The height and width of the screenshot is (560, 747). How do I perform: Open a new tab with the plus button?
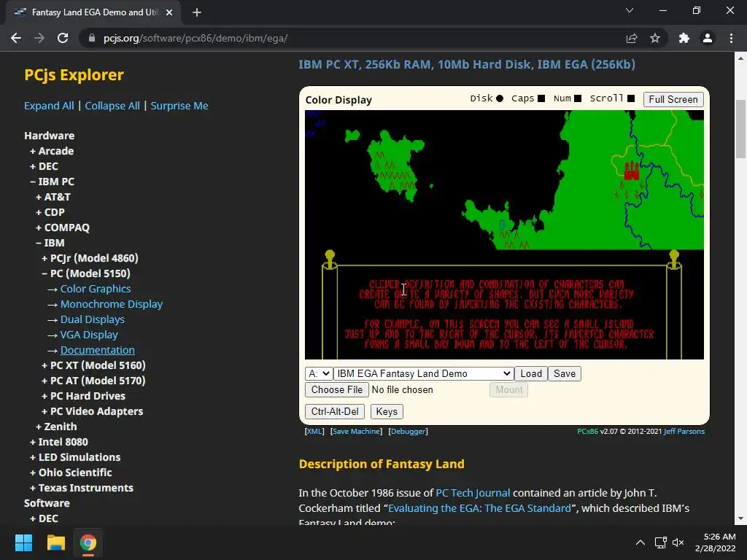[197, 12]
